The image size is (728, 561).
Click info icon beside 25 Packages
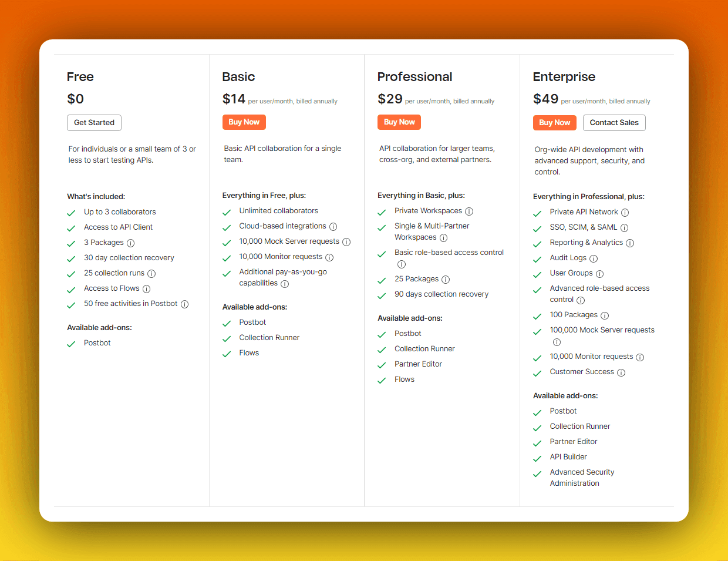[x=446, y=280]
